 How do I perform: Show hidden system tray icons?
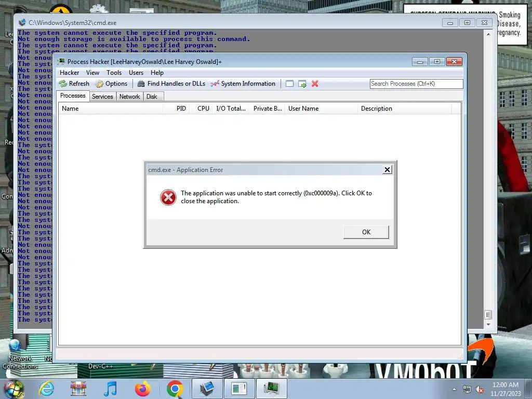point(454,390)
